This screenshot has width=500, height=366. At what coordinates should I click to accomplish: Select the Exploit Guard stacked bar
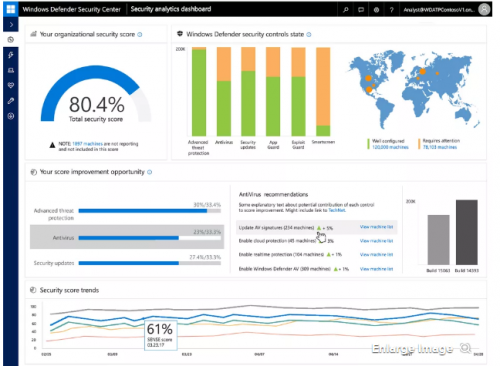[x=298, y=92]
